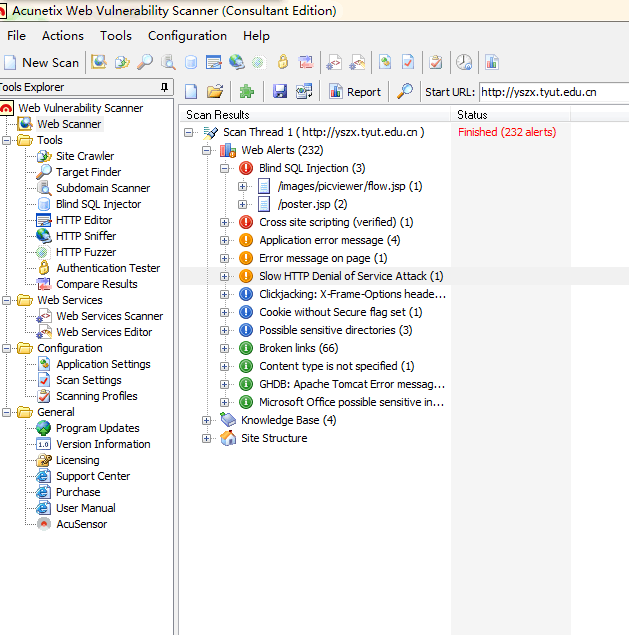Viewport: 629px width, 635px height.
Task: Select Web Scanner in Tools Explorer
Action: [x=69, y=124]
